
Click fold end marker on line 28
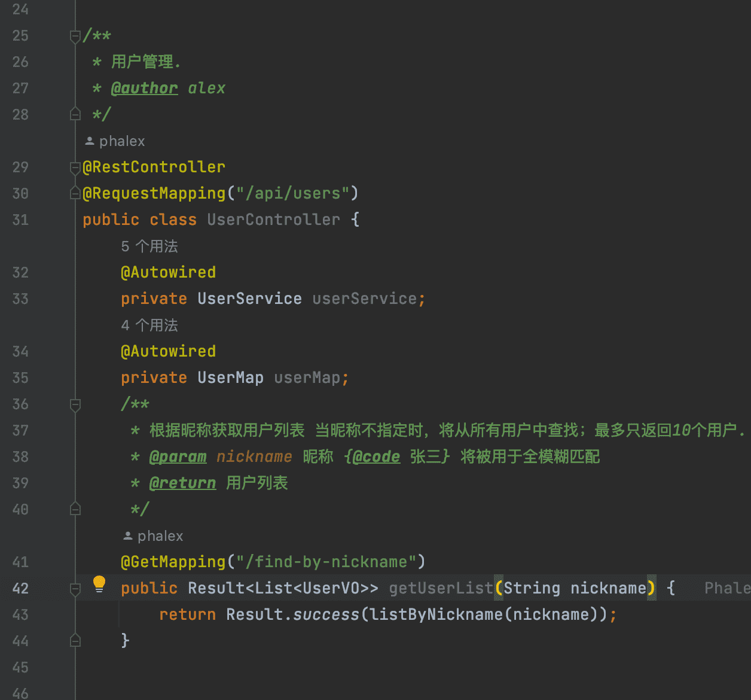75,114
